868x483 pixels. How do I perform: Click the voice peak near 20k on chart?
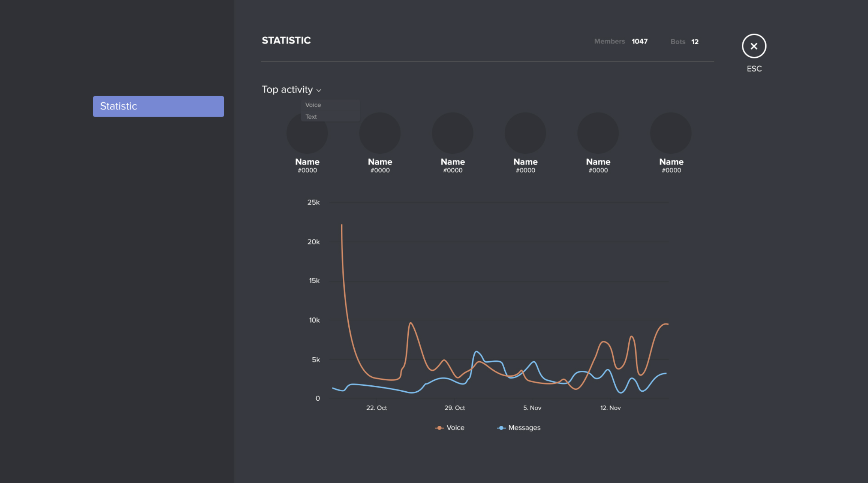(x=342, y=225)
